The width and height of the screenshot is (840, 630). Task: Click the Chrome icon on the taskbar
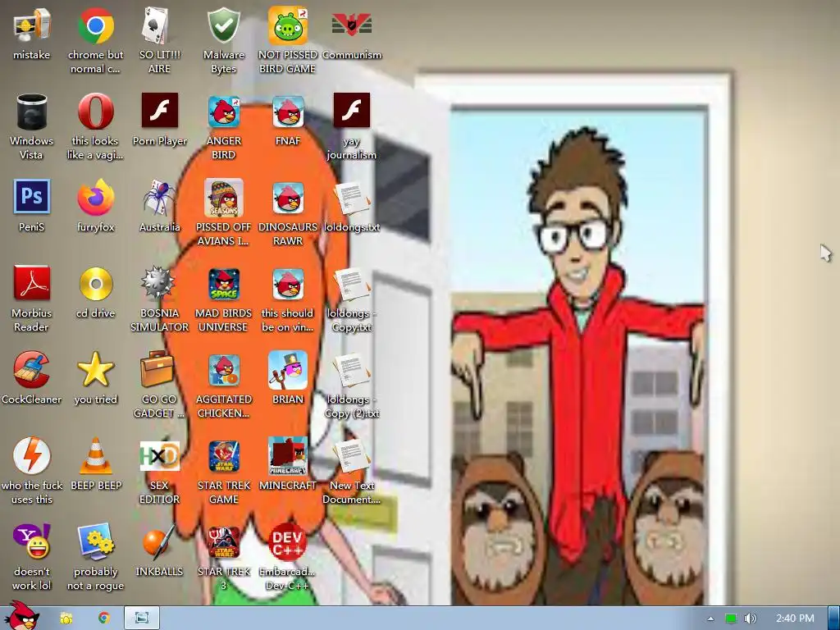coord(104,619)
